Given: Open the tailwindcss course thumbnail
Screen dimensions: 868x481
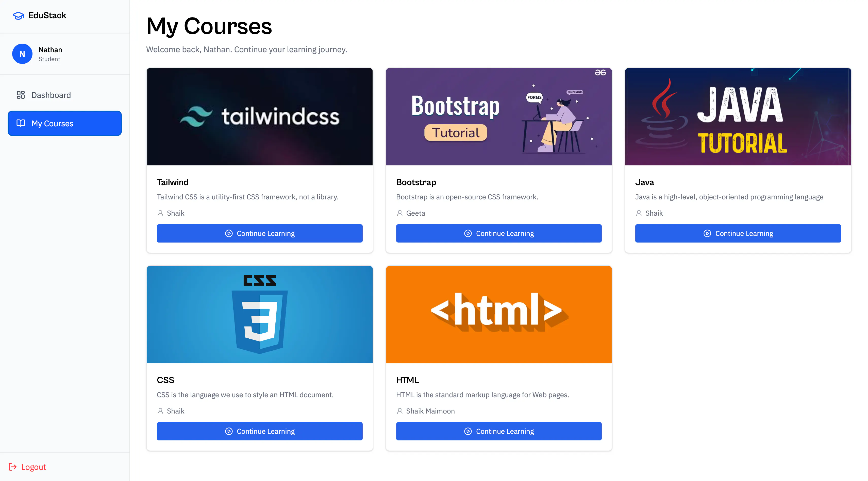Looking at the screenshot, I should click(x=259, y=116).
